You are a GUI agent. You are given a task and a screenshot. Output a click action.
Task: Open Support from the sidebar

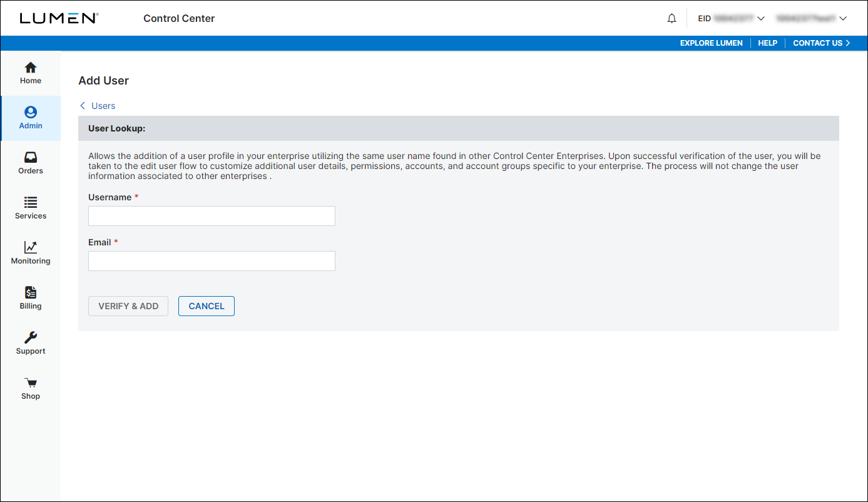click(x=30, y=344)
